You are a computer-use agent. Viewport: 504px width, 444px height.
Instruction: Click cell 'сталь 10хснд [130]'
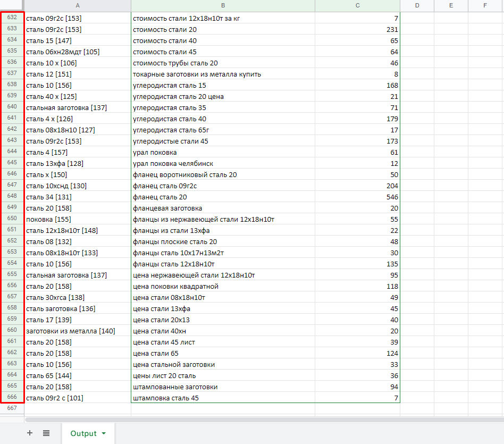coord(78,186)
